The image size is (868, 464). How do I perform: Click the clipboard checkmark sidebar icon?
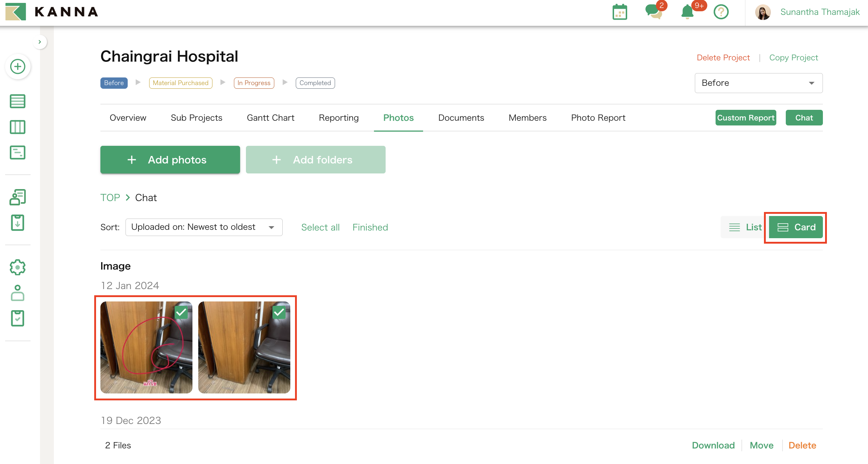(x=17, y=318)
